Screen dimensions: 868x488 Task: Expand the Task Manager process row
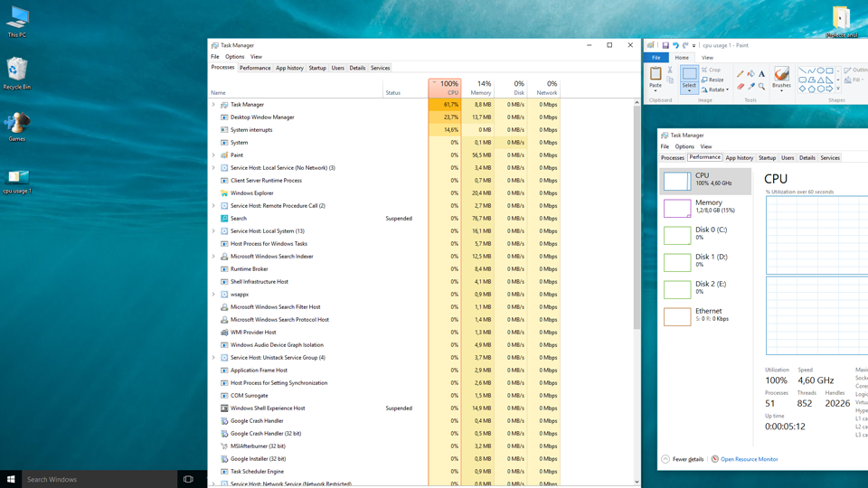213,105
